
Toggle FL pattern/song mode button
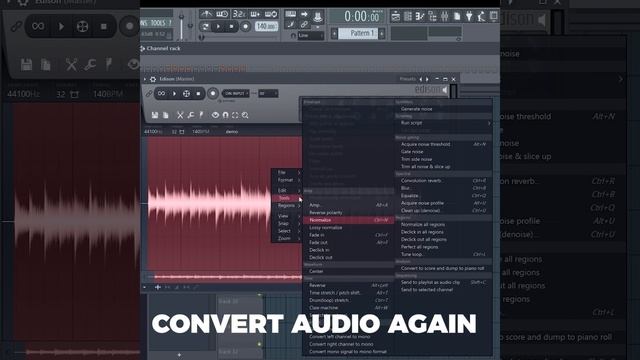[205, 27]
